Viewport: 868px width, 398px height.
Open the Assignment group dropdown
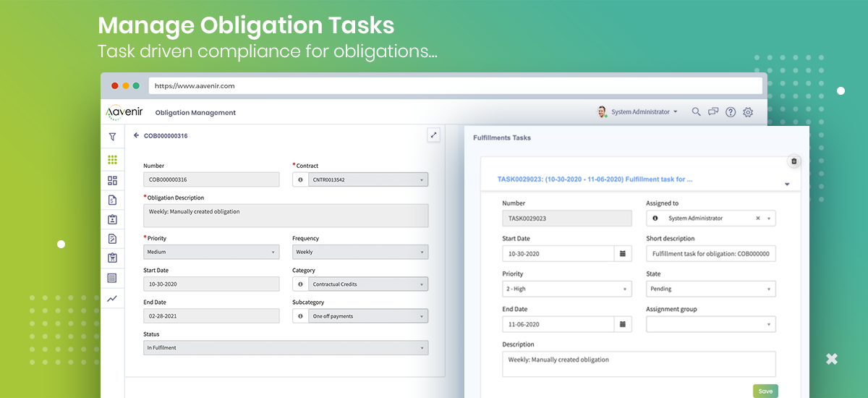coord(711,324)
